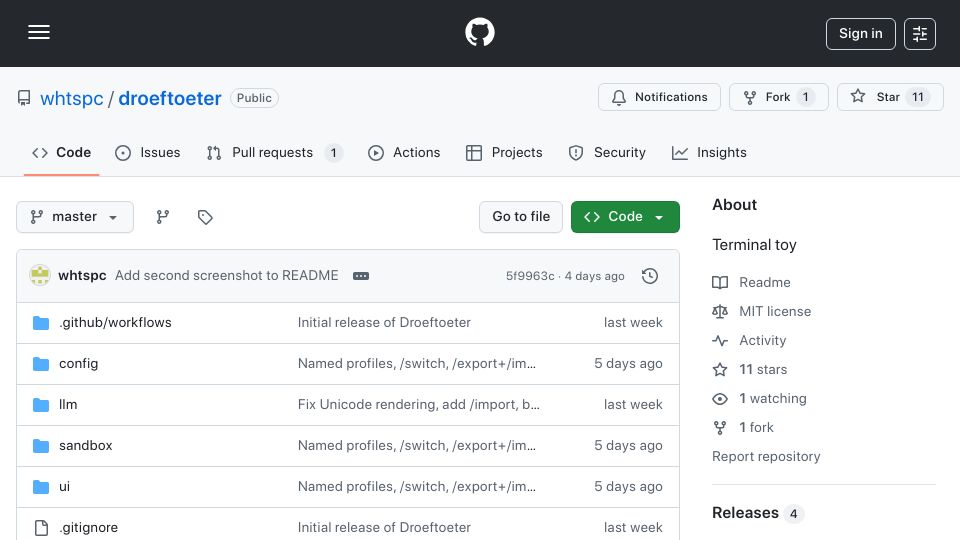960x540 pixels.
Task: Click the whtspc commit author avatar
Action: tap(40, 276)
